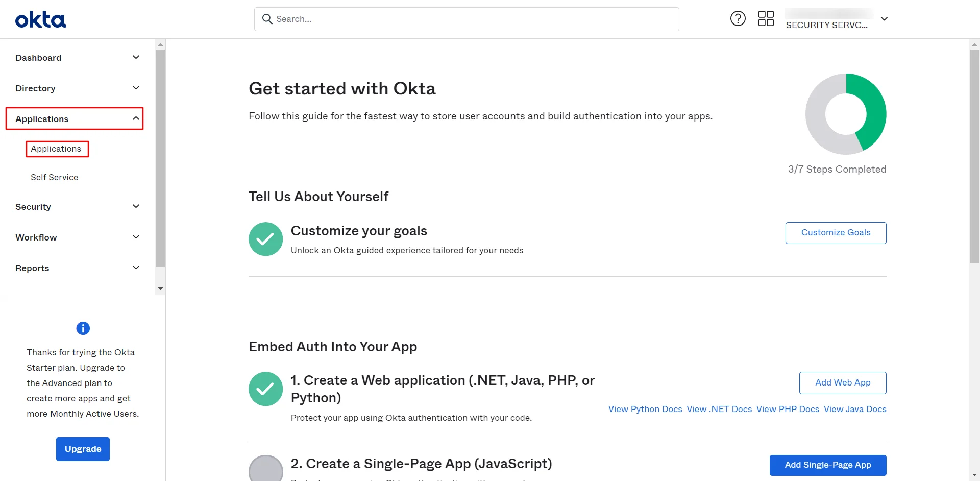The image size is (980, 481).
Task: Open Applications from the sidebar submenu
Action: pyautogui.click(x=57, y=149)
